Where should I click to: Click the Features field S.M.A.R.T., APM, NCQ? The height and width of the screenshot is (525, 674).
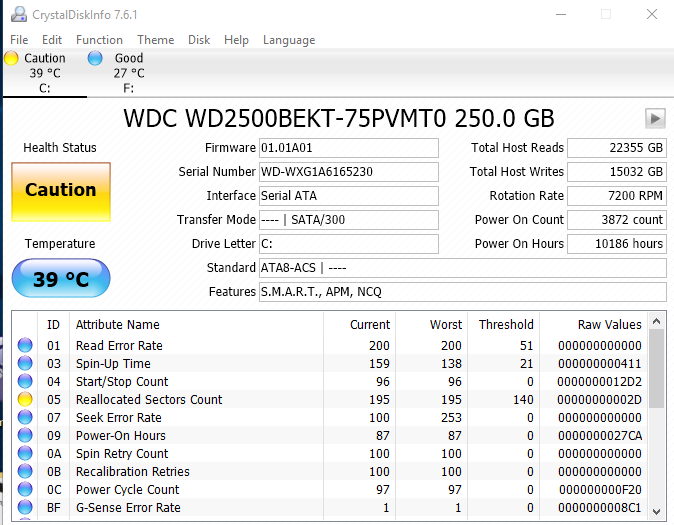(463, 292)
